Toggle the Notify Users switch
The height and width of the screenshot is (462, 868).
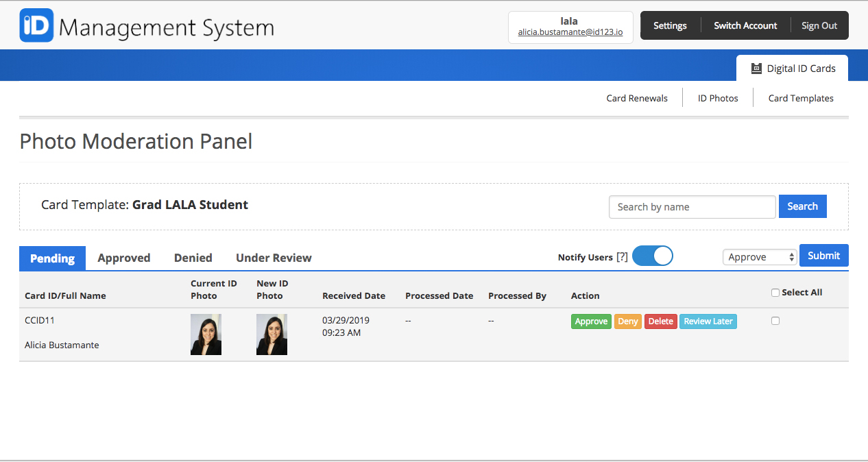[x=652, y=256]
